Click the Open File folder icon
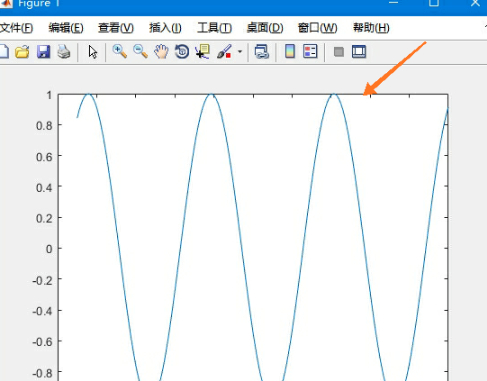 (22, 52)
